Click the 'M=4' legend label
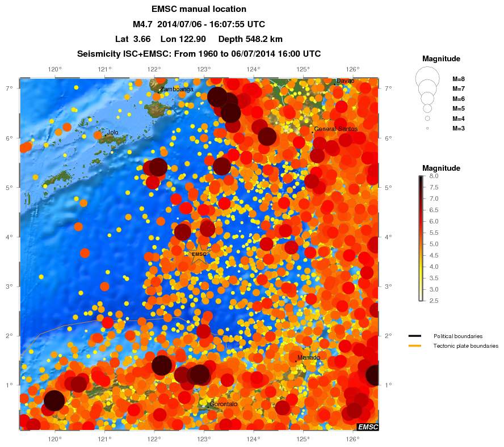The image size is (504, 447). (x=459, y=119)
